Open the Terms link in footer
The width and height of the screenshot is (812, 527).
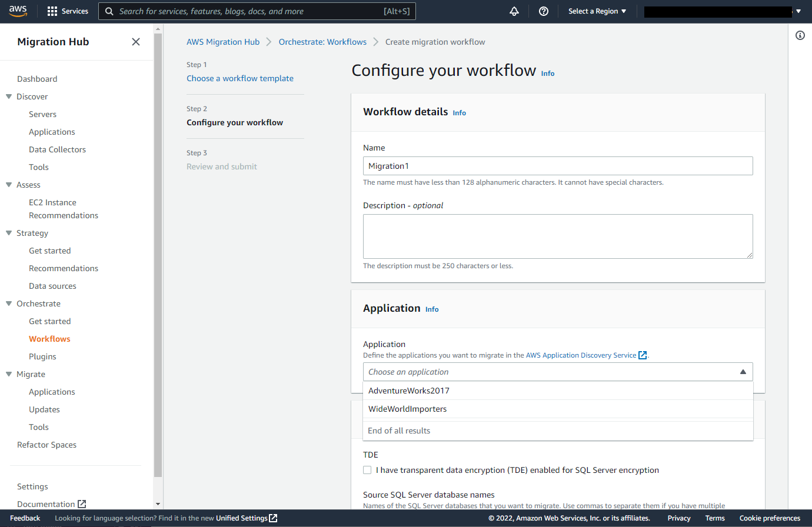pyautogui.click(x=715, y=518)
